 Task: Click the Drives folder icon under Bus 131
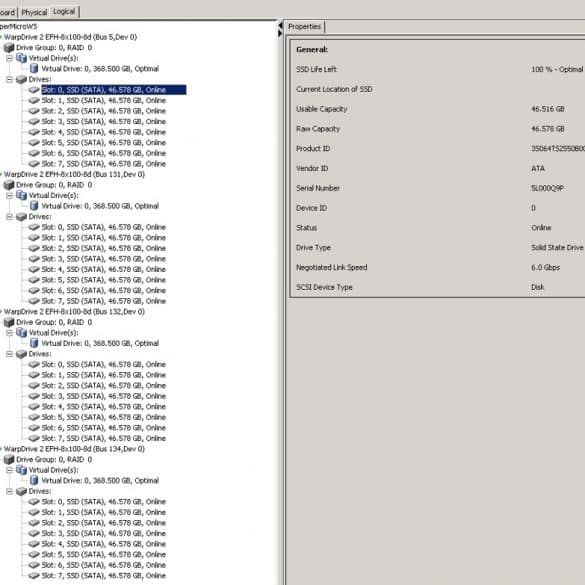(x=22, y=217)
